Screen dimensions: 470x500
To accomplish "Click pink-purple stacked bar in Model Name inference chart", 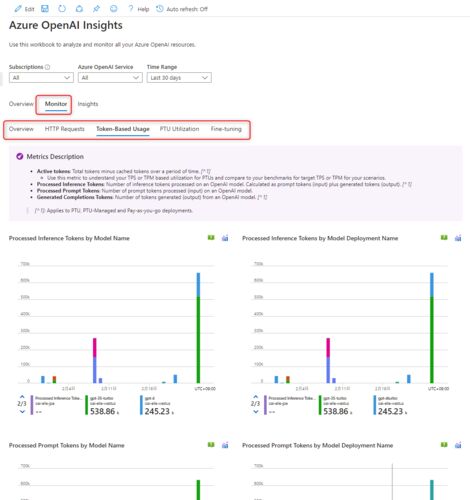I will click(95, 360).
